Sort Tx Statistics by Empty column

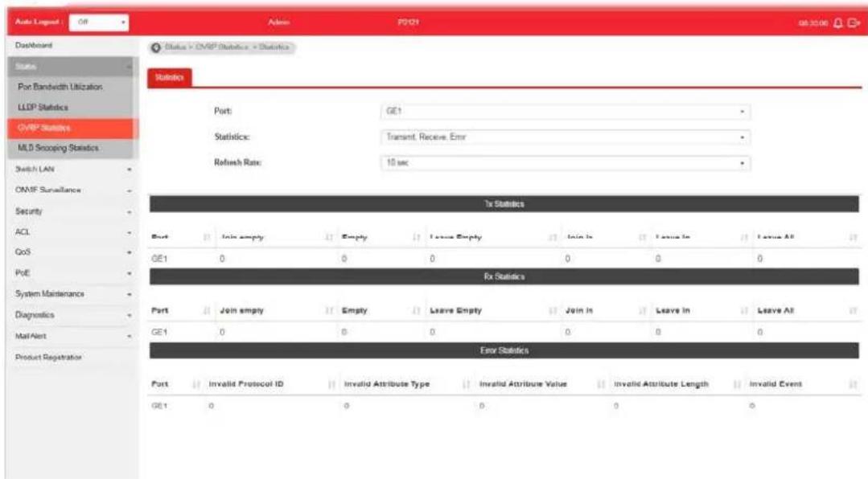pyautogui.click(x=416, y=237)
